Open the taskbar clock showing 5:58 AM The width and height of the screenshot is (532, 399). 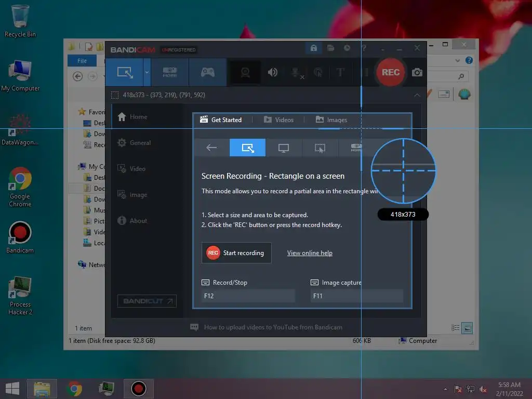tap(509, 389)
